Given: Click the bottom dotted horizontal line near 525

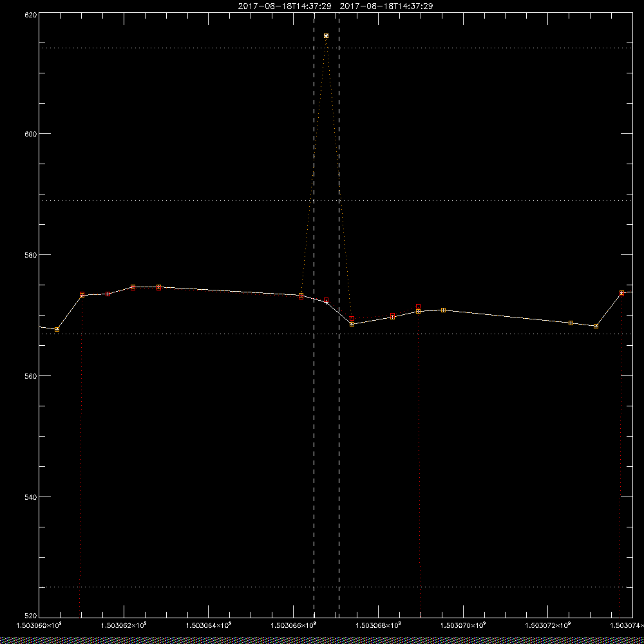Looking at the screenshot, I should (336, 587).
